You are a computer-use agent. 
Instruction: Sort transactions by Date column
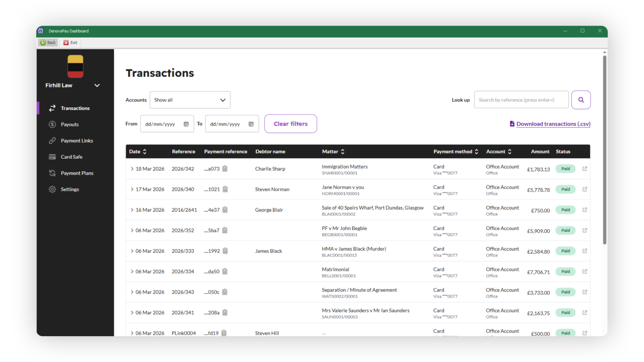145,152
